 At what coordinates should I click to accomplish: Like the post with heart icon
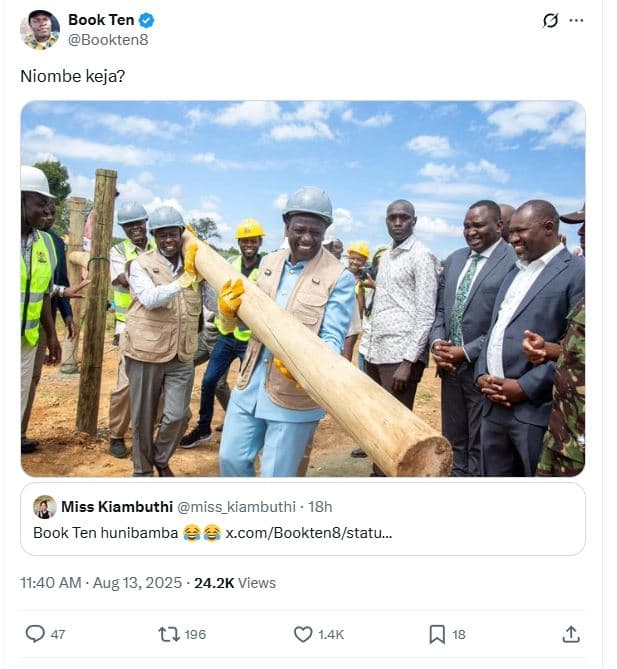(x=303, y=634)
